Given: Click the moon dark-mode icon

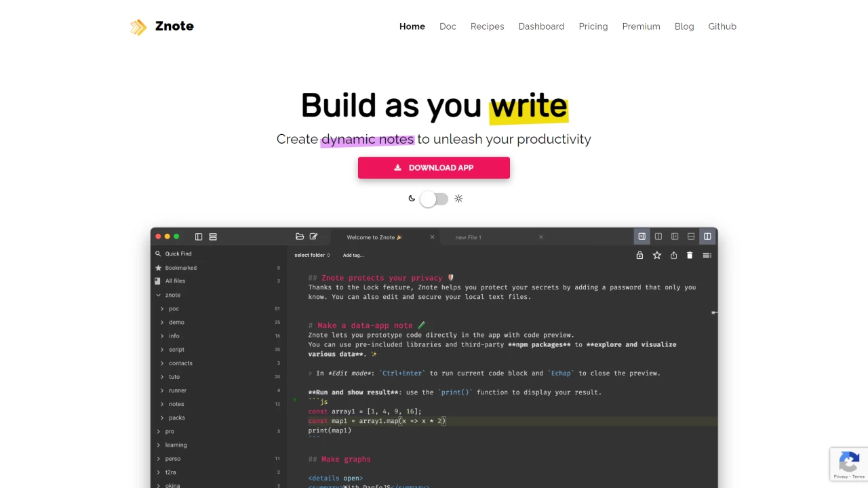Looking at the screenshot, I should coord(412,199).
